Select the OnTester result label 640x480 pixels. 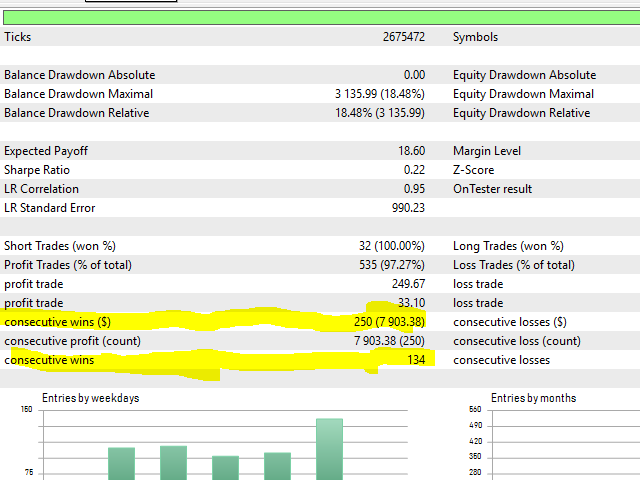[493, 189]
